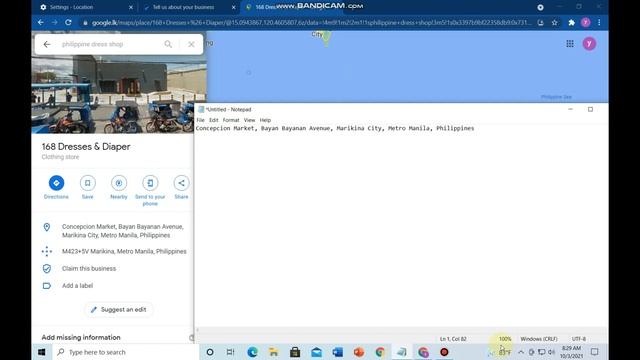The image size is (640, 360).
Task: Click the Directions icon for 168 Dresses
Action: point(56,183)
